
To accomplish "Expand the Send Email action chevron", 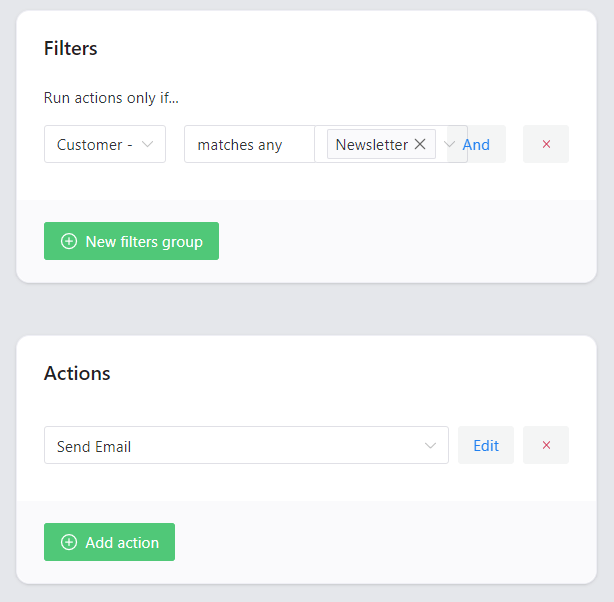I will [x=430, y=445].
